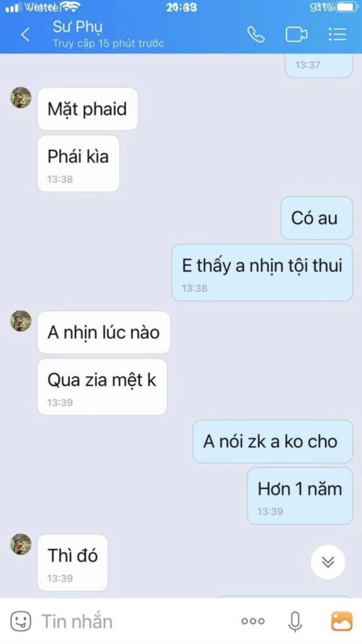The image size is (362, 644).
Task: Select the message E thấy a nhịn tội thui
Action: point(262,273)
